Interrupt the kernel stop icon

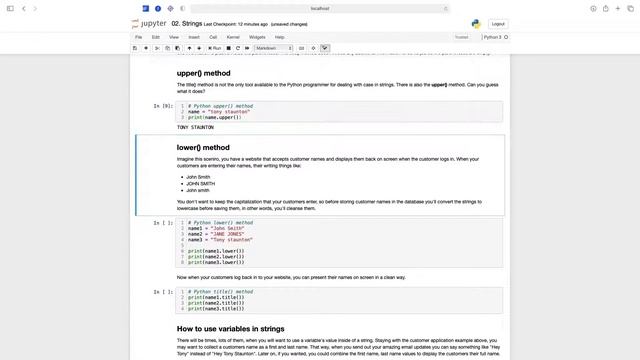[229, 48]
